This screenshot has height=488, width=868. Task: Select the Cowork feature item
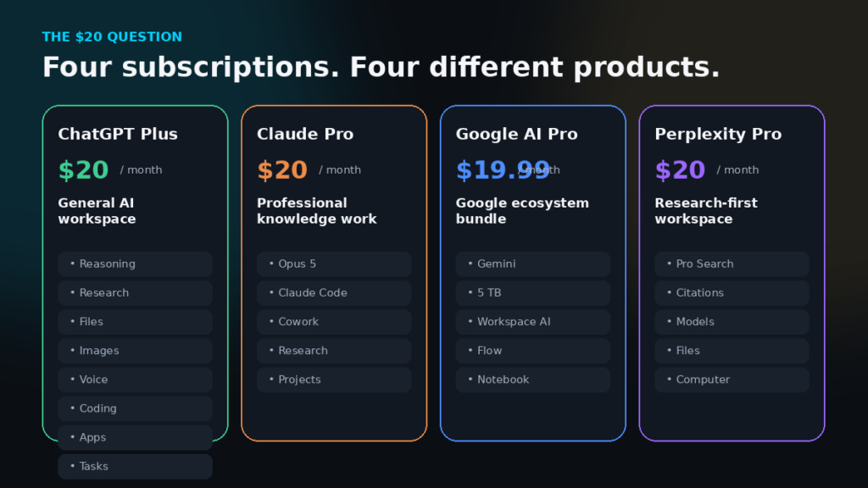tap(334, 321)
